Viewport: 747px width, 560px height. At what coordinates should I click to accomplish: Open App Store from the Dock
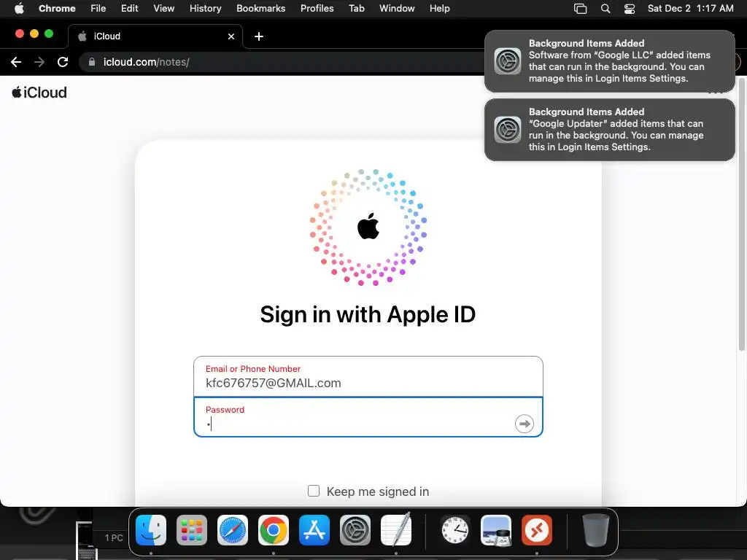pos(314,530)
